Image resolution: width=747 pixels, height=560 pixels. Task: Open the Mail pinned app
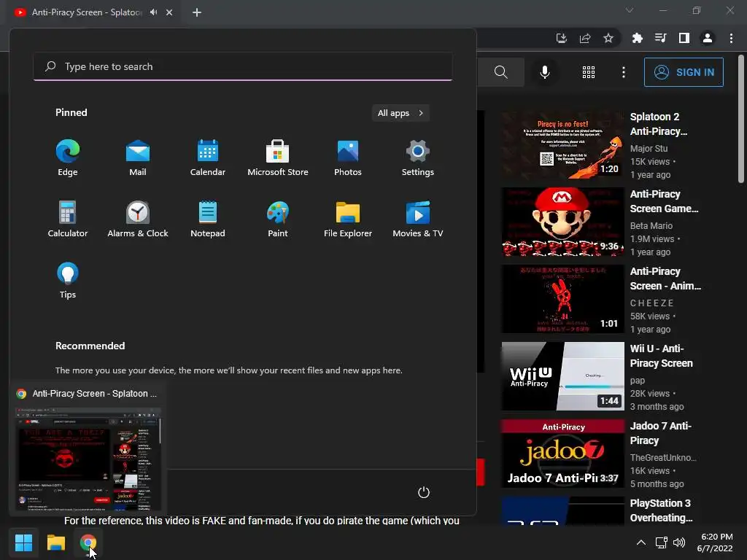pyautogui.click(x=138, y=157)
